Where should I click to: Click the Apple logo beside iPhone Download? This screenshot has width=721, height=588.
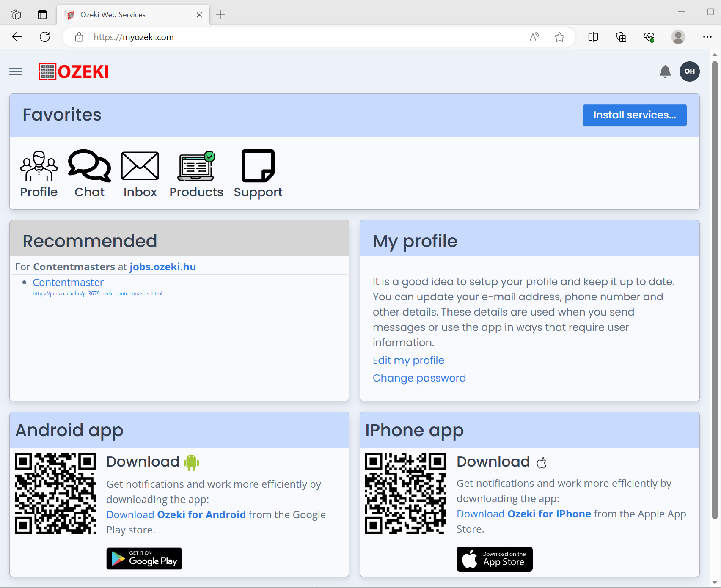pos(542,463)
